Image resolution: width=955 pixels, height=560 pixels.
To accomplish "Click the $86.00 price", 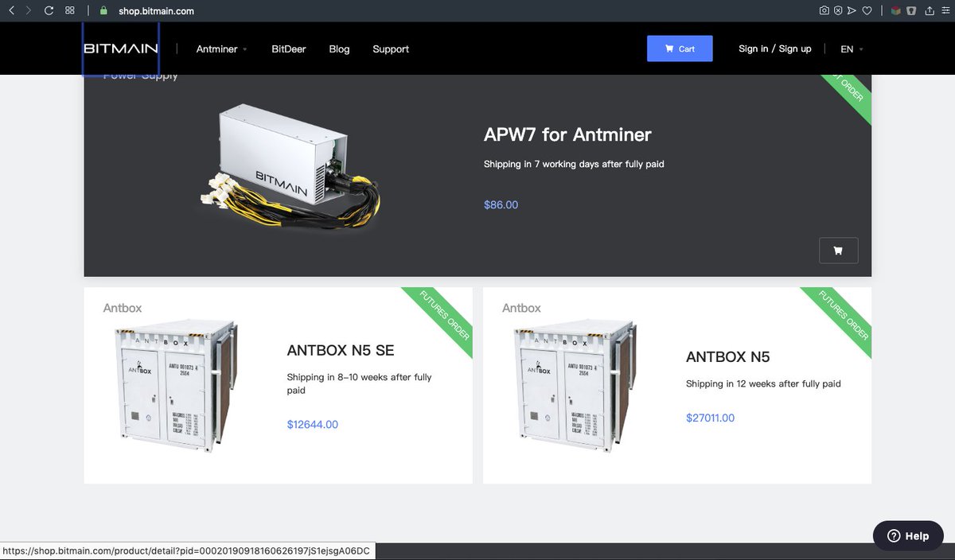I will [x=501, y=205].
